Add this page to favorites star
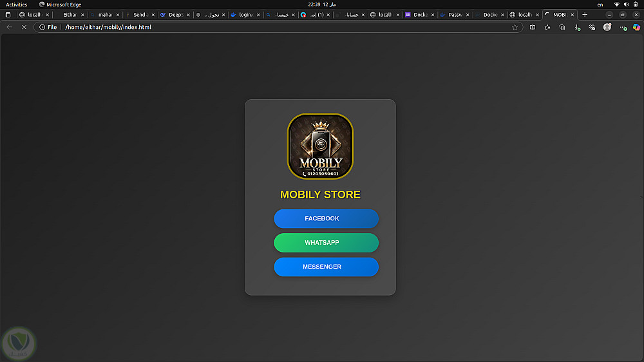Image resolution: width=644 pixels, height=362 pixels. point(515,27)
